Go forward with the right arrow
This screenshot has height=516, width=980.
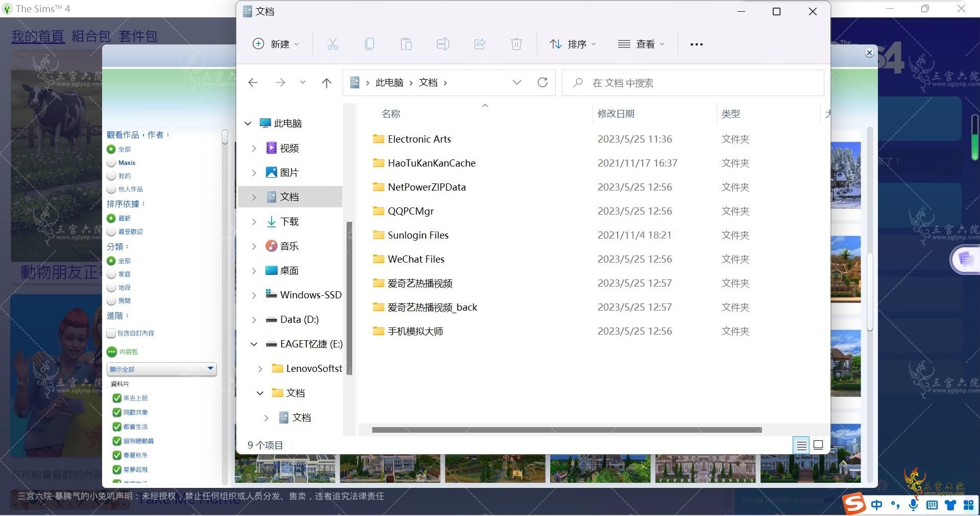(280, 83)
